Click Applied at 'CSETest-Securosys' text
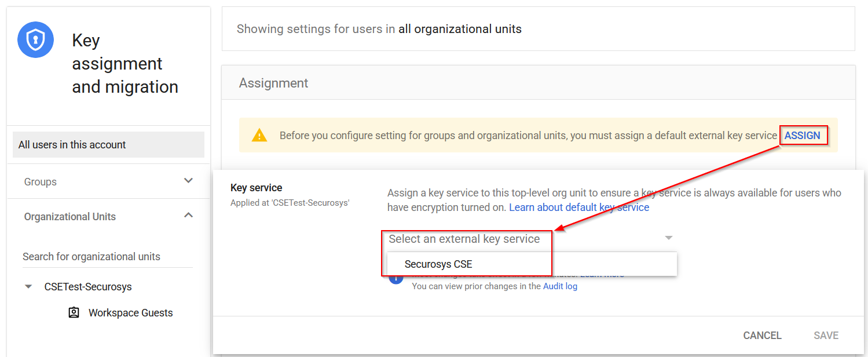 click(x=290, y=203)
